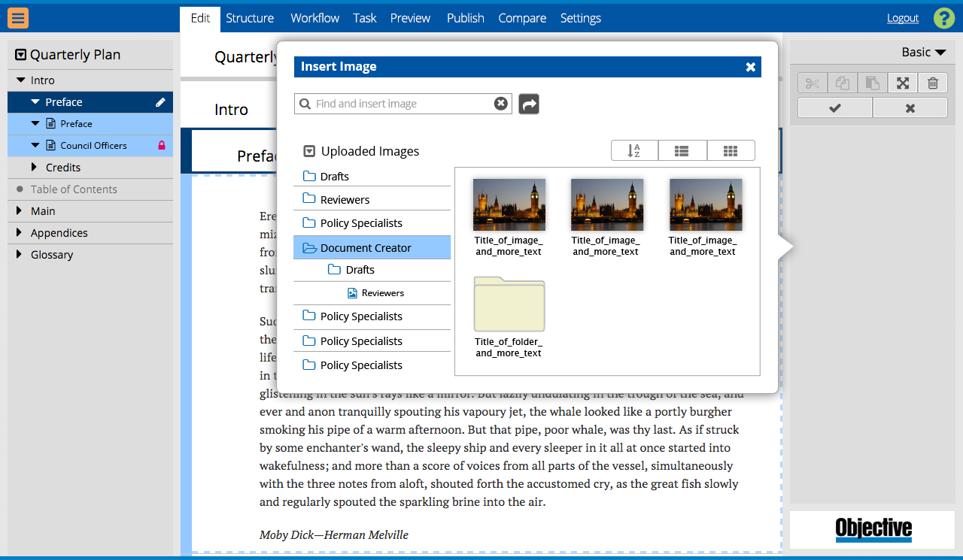Open the green help question mark
The width and height of the screenshot is (963, 560).
tap(944, 18)
